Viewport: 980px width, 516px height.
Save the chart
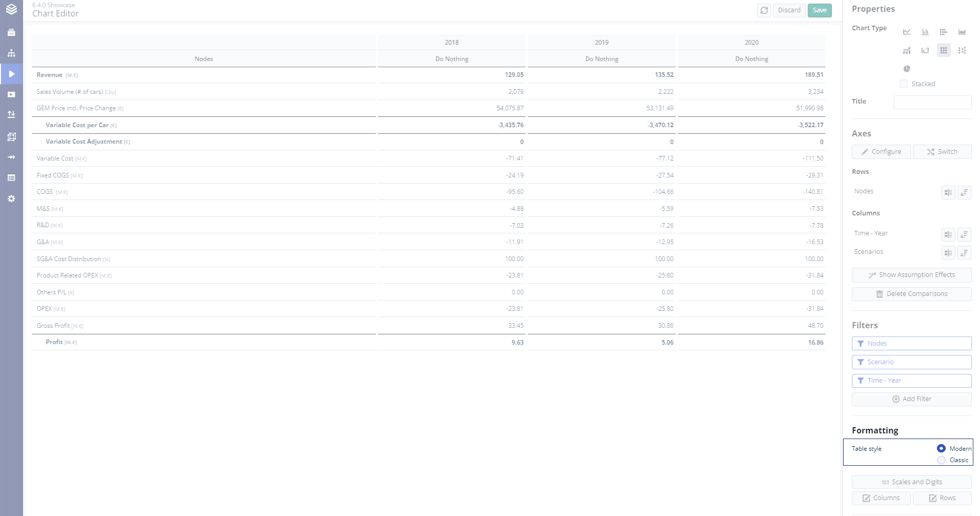pos(820,10)
